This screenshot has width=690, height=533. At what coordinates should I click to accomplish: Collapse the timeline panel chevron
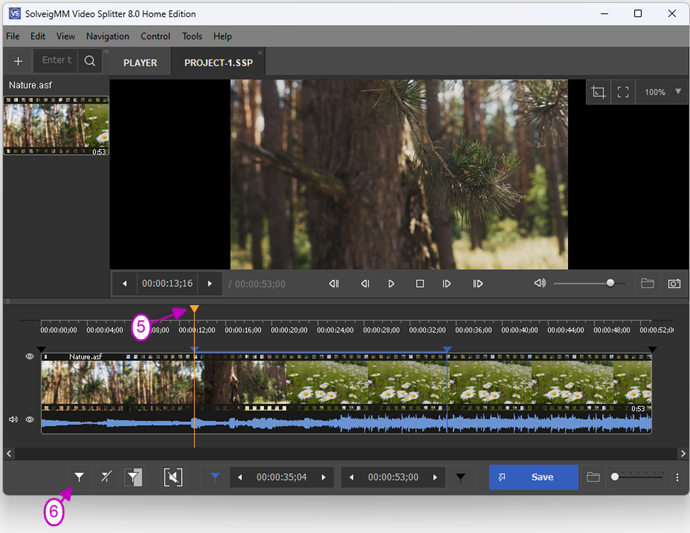click(x=7, y=301)
